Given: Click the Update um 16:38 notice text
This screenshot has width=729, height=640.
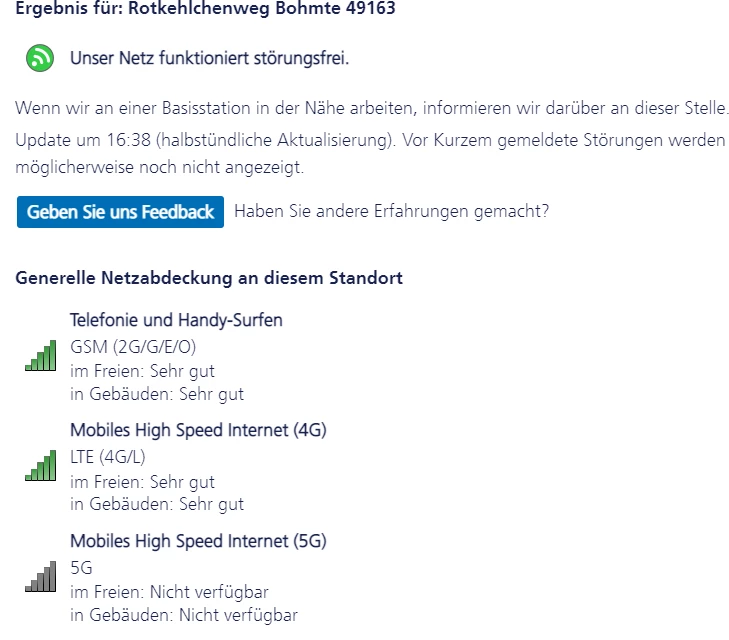Looking at the screenshot, I should 370,141.
